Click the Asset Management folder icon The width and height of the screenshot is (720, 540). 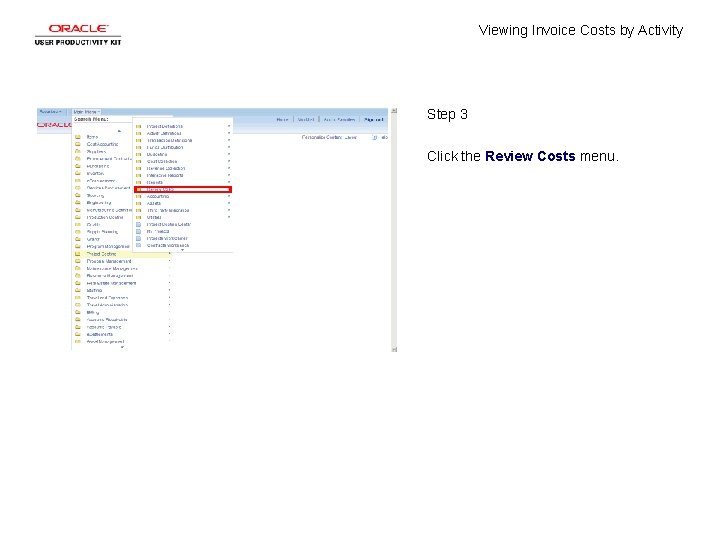coord(78,342)
